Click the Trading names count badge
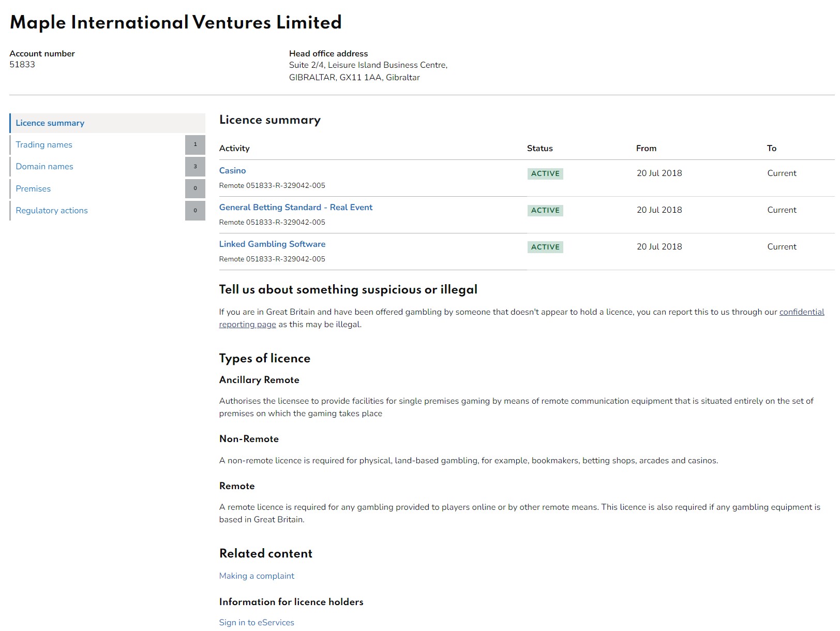The image size is (840, 631). coord(195,145)
